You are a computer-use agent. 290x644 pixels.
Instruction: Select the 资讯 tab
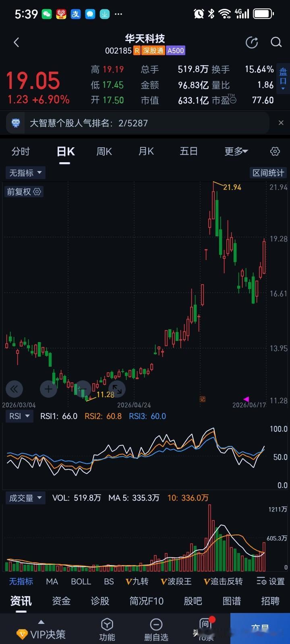point(21,601)
